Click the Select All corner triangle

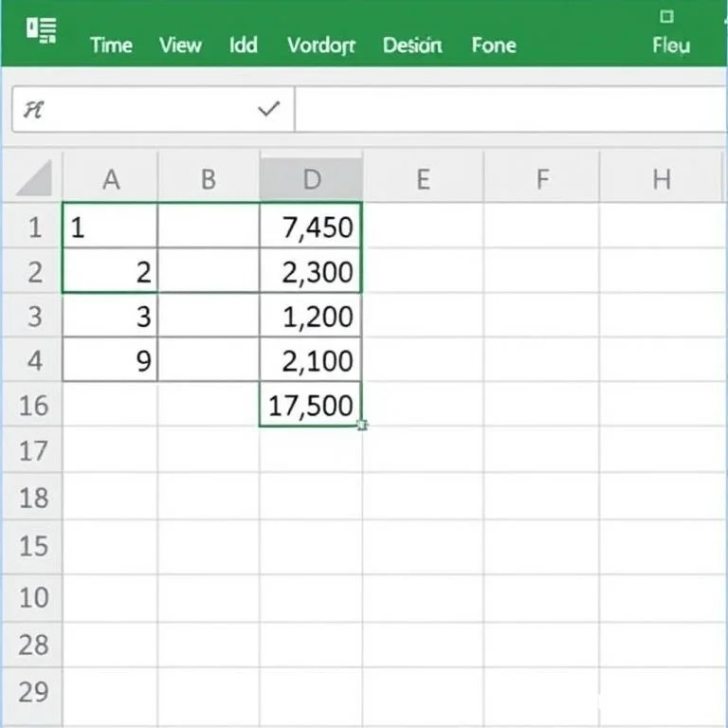click(x=34, y=178)
